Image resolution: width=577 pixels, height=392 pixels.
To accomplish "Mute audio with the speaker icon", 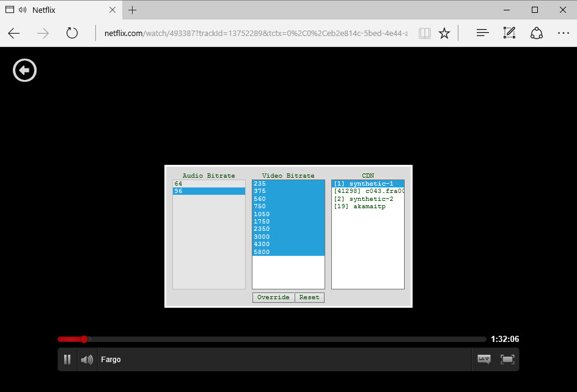I will tap(87, 360).
